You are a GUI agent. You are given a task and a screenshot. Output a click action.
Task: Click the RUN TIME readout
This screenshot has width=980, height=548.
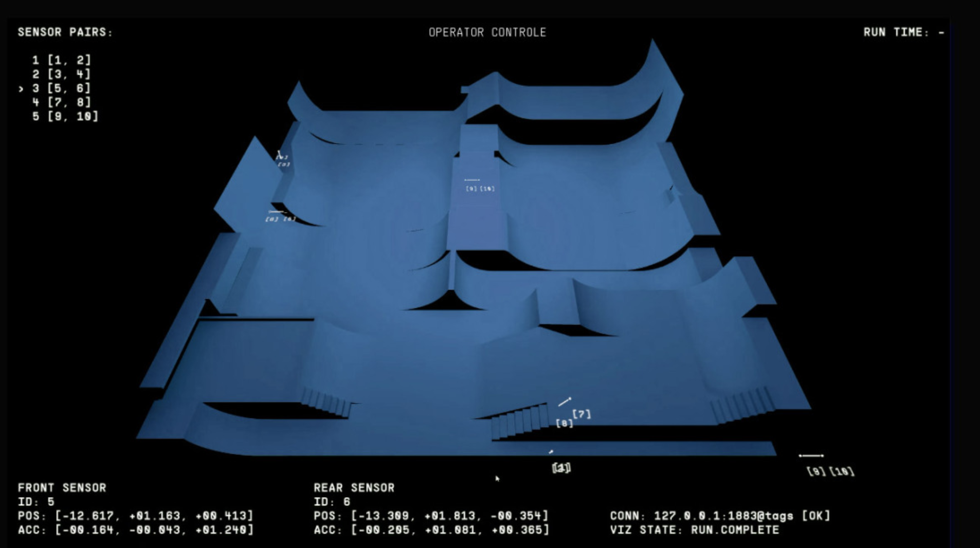(903, 32)
